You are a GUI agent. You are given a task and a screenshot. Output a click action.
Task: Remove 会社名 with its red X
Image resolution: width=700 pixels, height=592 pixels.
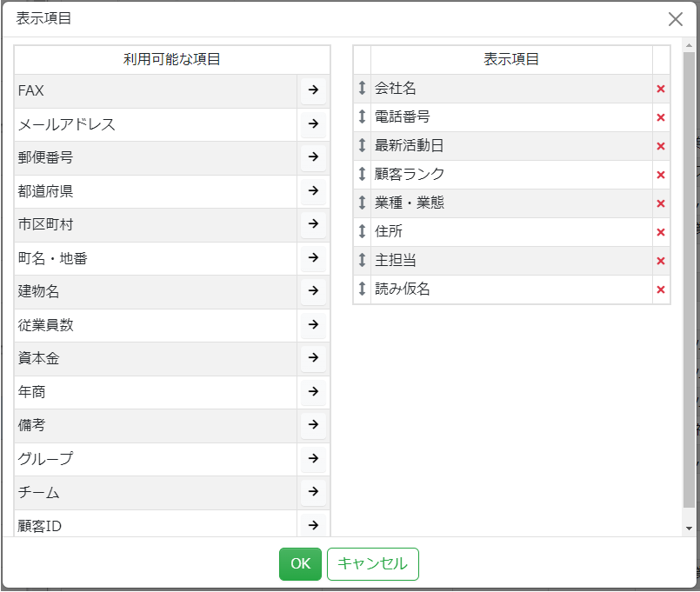click(661, 89)
